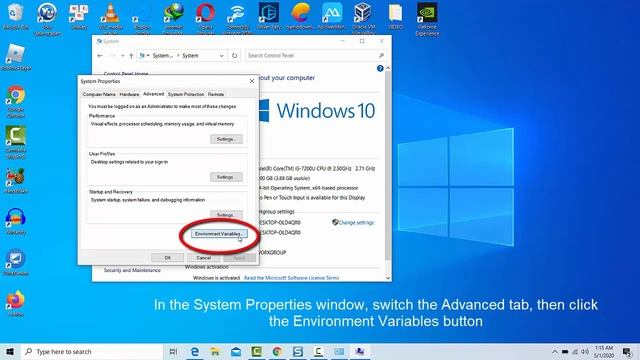Open the ApowerMirror desktop shortcut

[x=332, y=16]
